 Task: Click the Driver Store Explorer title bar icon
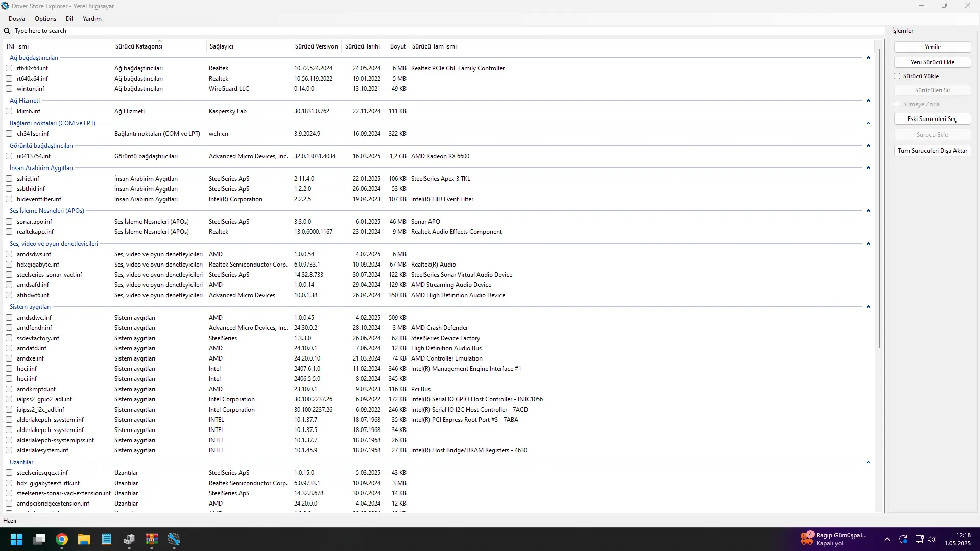click(5, 6)
